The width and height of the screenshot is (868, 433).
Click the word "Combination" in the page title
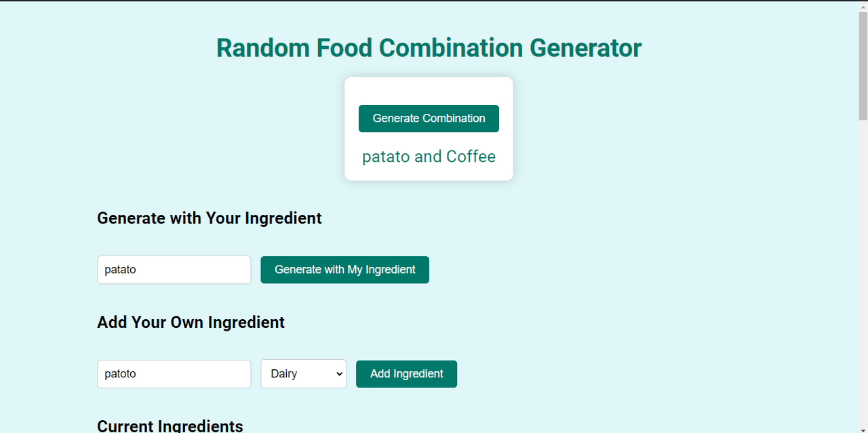pos(451,48)
